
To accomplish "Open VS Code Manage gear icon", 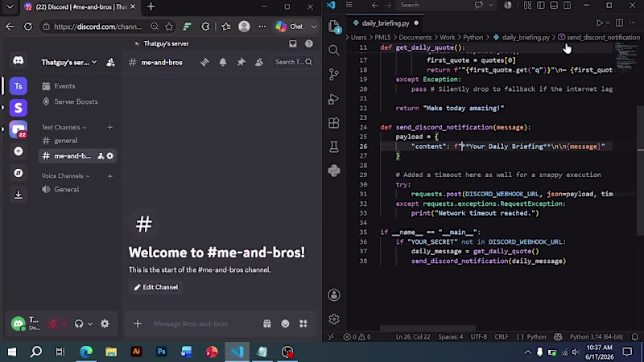I will [334, 319].
